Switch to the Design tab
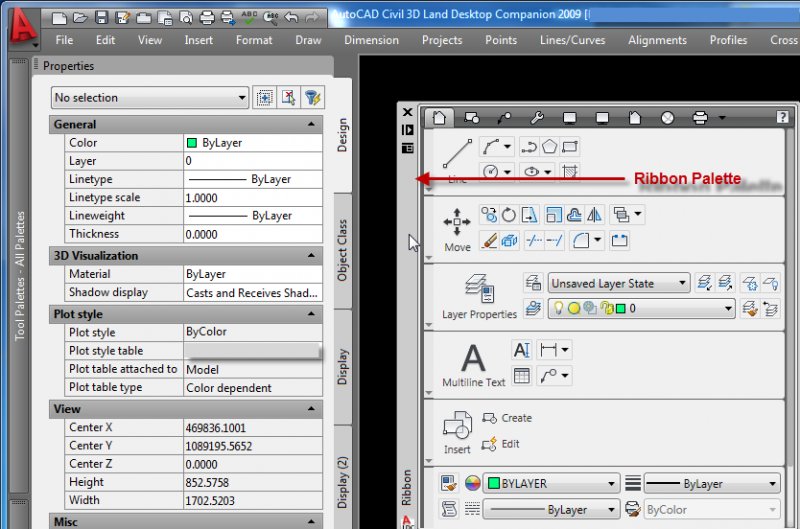The width and height of the screenshot is (800, 529). pyautogui.click(x=342, y=135)
